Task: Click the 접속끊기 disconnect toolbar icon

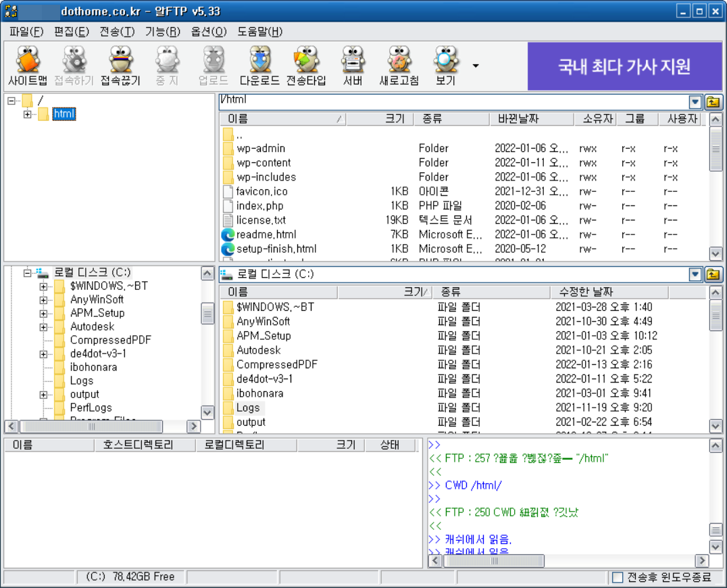Action: tap(120, 66)
